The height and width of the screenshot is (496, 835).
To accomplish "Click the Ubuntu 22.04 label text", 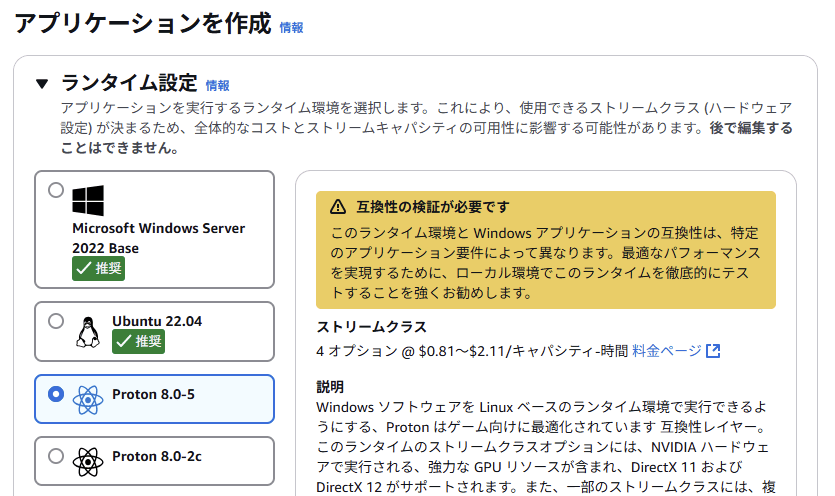I will point(157,321).
